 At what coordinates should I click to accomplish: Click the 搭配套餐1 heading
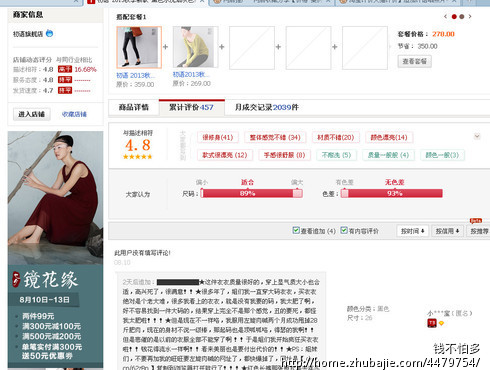coord(131,17)
